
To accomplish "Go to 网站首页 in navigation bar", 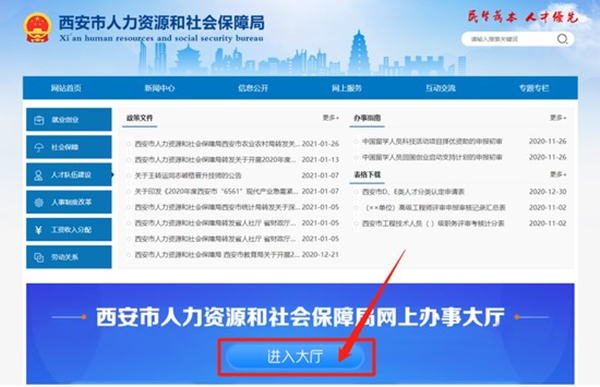I will pyautogui.click(x=66, y=88).
